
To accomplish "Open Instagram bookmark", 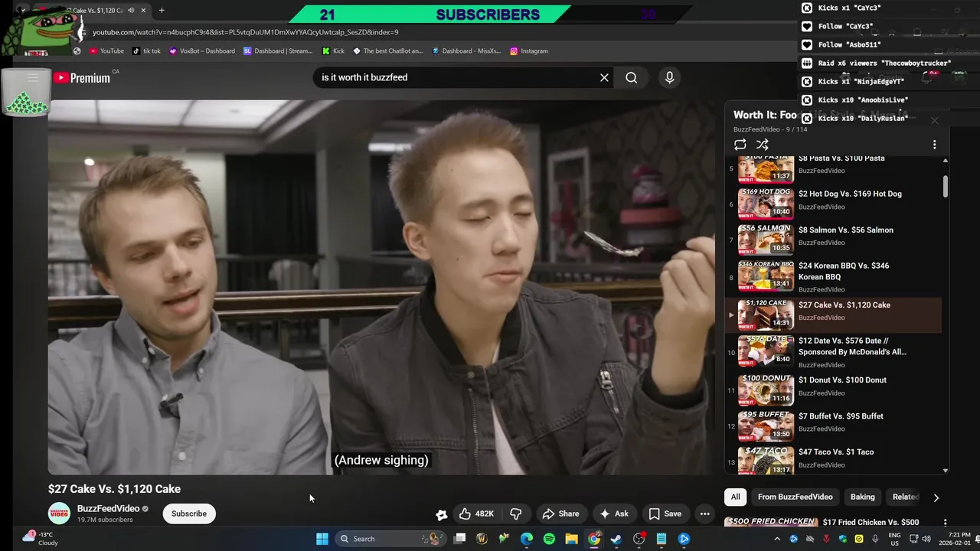I will 528,51.
